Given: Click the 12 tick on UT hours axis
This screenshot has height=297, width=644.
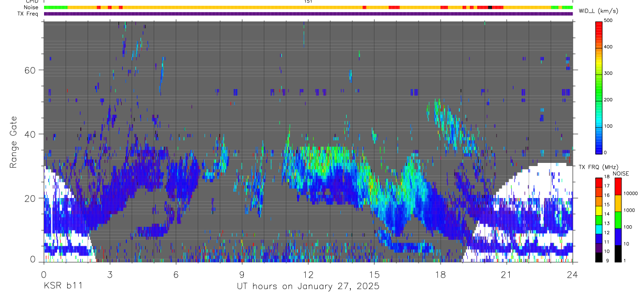Looking at the screenshot, I should 308,273.
